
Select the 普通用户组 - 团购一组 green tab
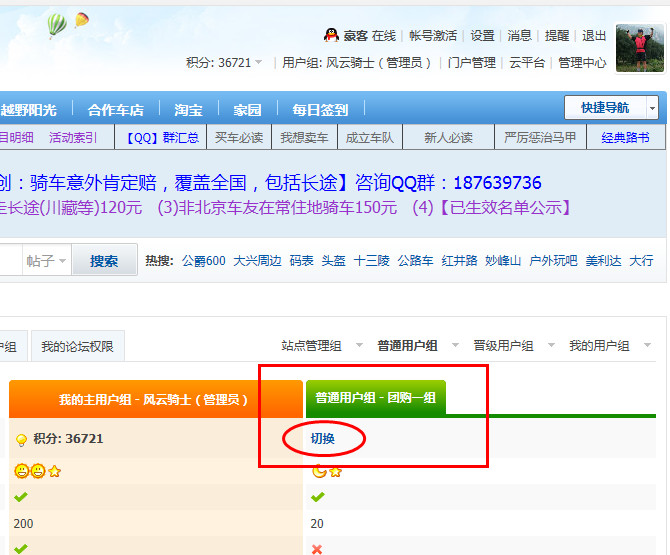pos(374,397)
